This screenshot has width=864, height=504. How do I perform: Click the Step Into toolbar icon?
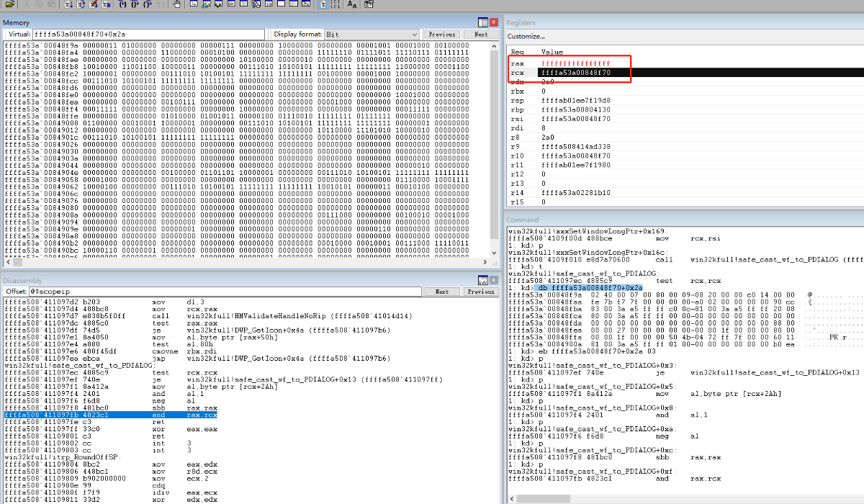[122, 4]
